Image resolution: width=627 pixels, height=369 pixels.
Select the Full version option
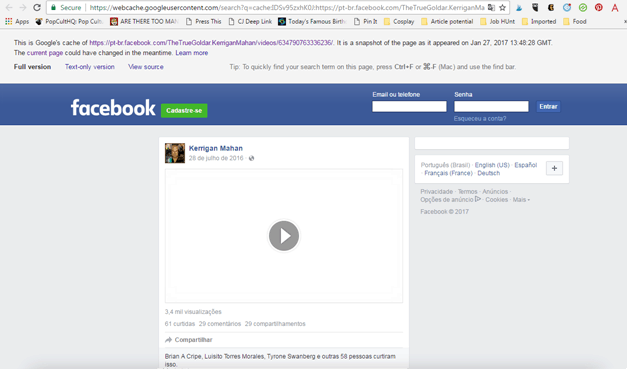coord(32,67)
